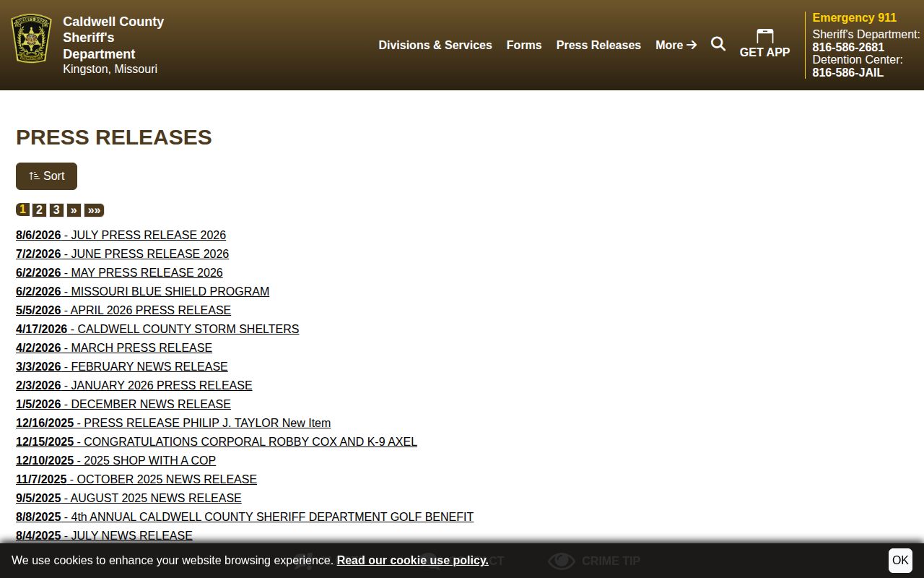The image size is (924, 578).
Task: Open JUNE PRESS RELEASE 2026
Action: click(122, 254)
